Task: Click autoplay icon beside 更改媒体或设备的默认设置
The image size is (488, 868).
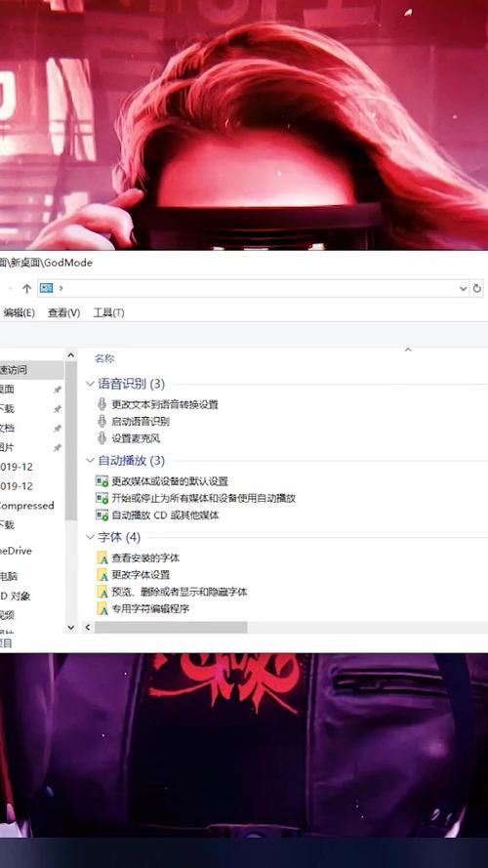Action: click(102, 481)
